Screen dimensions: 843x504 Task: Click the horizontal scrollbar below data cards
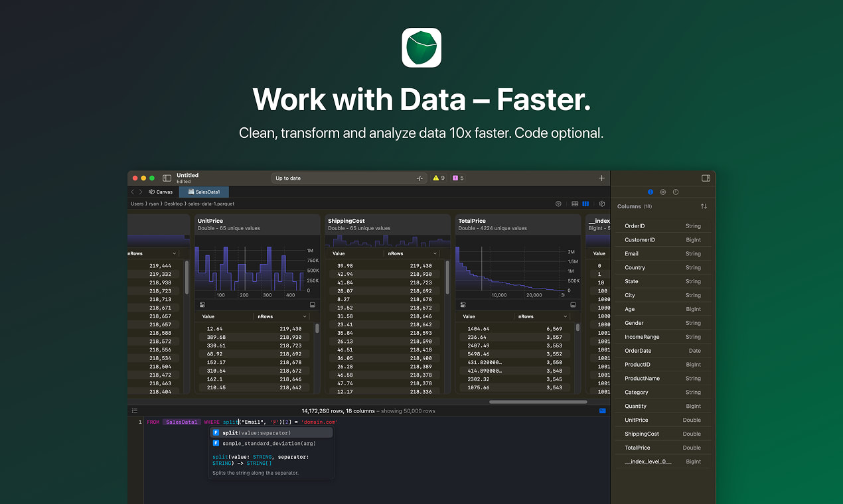coord(538,402)
